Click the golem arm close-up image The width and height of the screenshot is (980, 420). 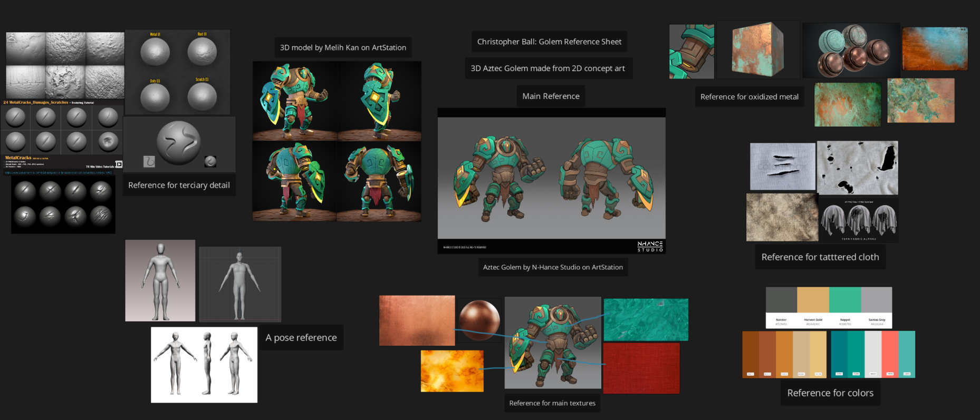[x=691, y=52]
